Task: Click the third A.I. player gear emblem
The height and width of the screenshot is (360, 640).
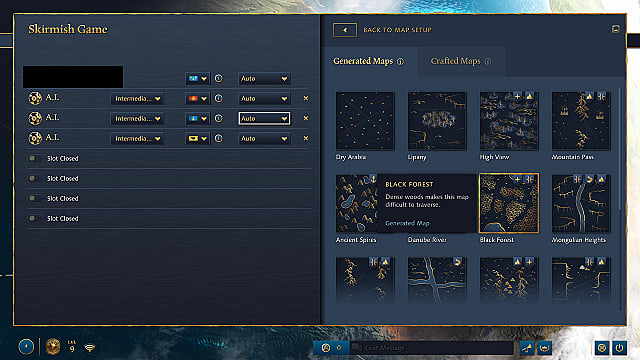Action: point(35,138)
